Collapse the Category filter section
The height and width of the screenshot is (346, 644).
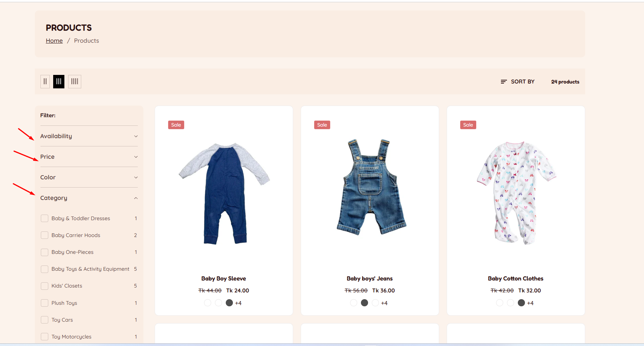tap(89, 198)
